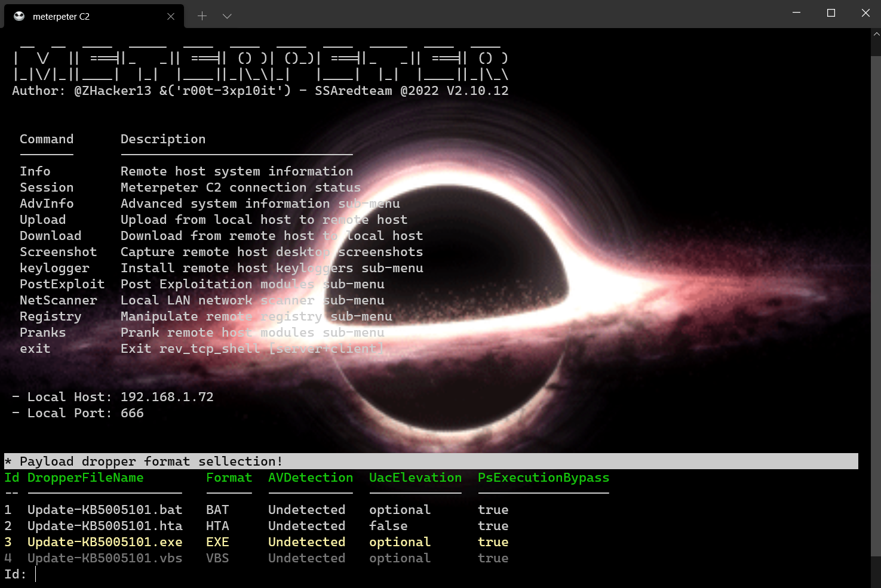881x588 pixels.
Task: Click the scrollbar up arrow
Action: pyautogui.click(x=876, y=34)
